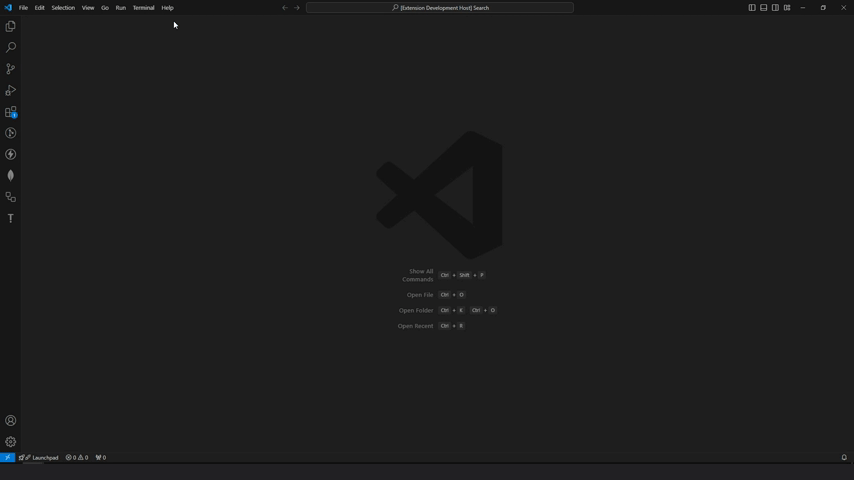The width and height of the screenshot is (854, 480).
Task: Click the ports forwarded 0 status item
Action: (x=101, y=458)
